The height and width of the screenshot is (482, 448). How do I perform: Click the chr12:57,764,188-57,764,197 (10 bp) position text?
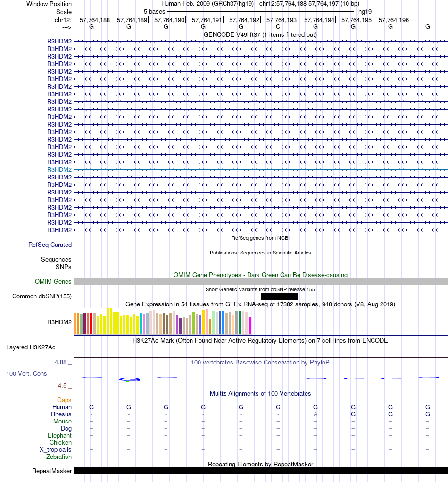pyautogui.click(x=309, y=4)
